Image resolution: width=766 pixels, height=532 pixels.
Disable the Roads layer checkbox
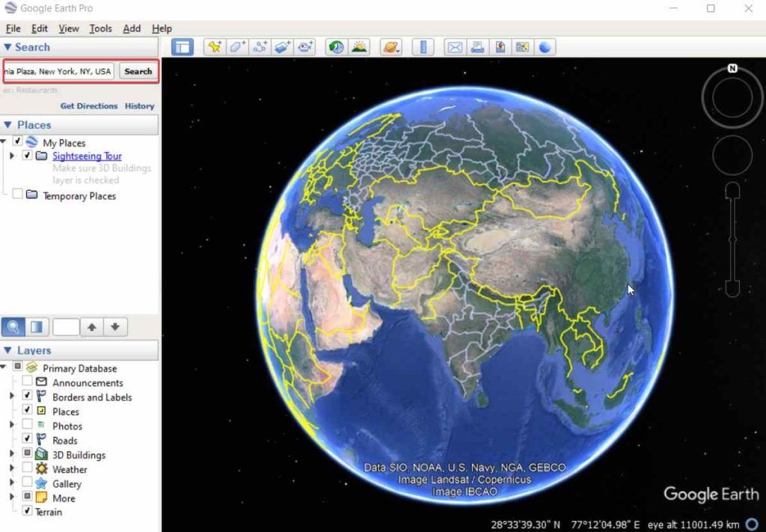pos(28,438)
